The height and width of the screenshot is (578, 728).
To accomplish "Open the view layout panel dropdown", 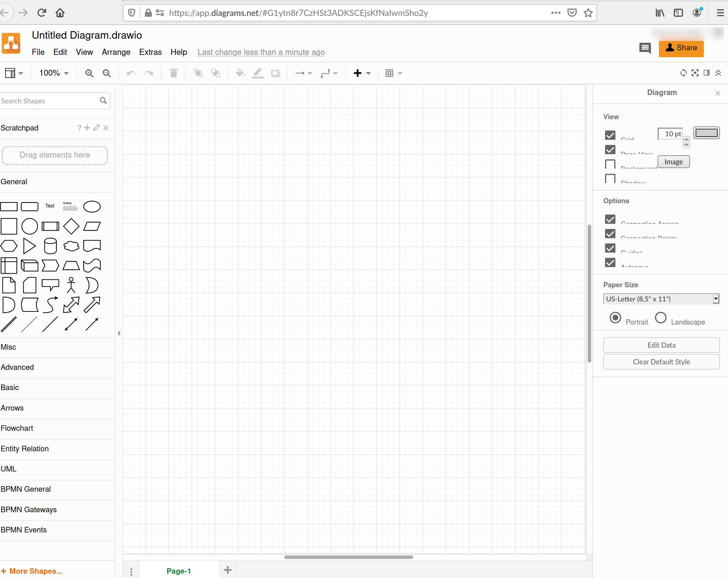I will click(x=14, y=73).
